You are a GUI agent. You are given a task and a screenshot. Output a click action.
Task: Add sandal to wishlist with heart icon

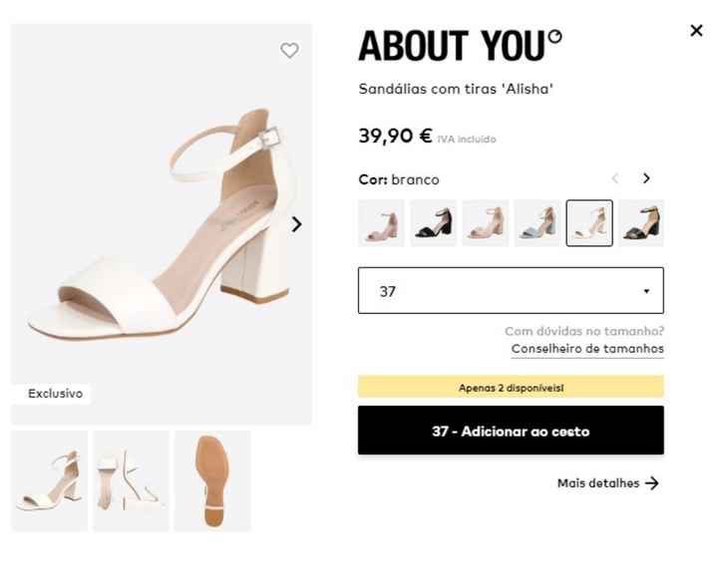click(x=289, y=51)
